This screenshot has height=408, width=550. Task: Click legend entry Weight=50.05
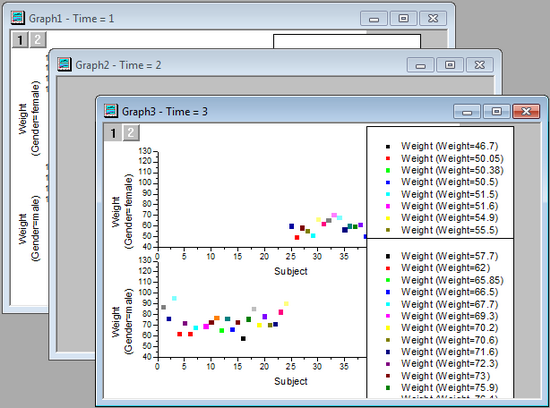[452, 159]
